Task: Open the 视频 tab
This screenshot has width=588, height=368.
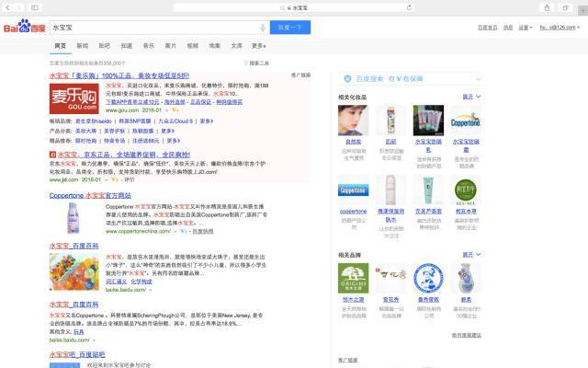Action: click(192, 46)
